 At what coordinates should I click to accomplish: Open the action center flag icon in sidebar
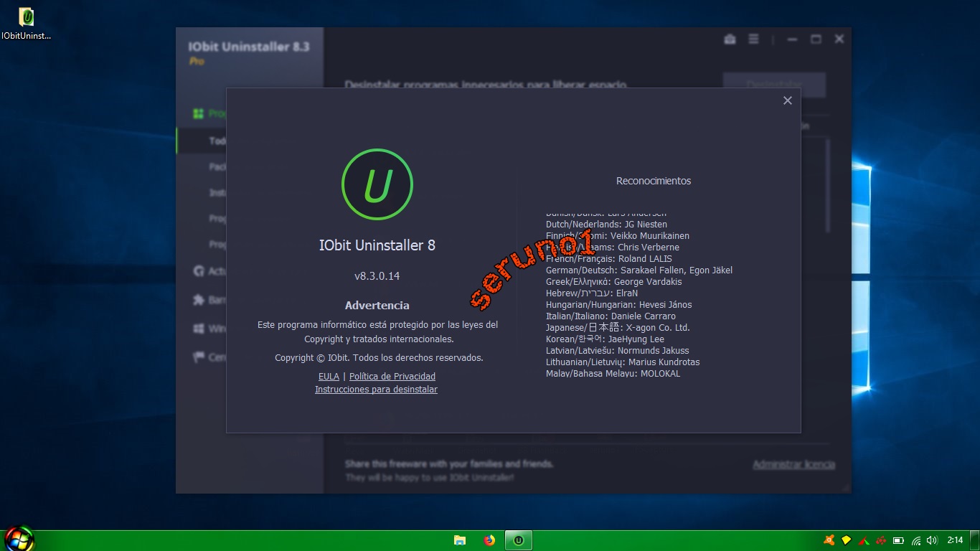point(199,357)
